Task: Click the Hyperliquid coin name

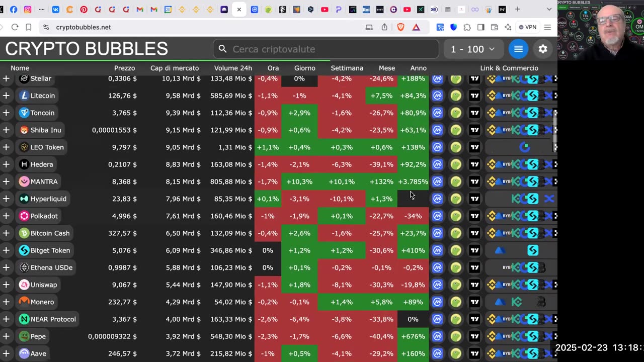Action: (48, 199)
